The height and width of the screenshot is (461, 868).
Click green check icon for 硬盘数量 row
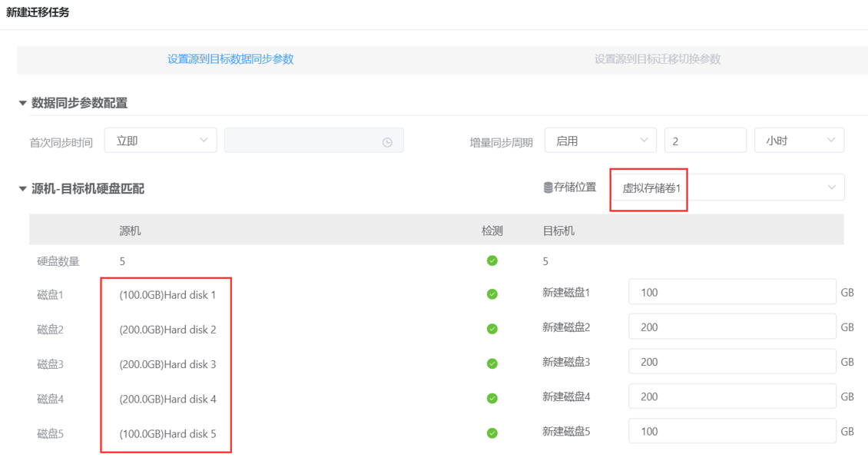[x=492, y=260]
